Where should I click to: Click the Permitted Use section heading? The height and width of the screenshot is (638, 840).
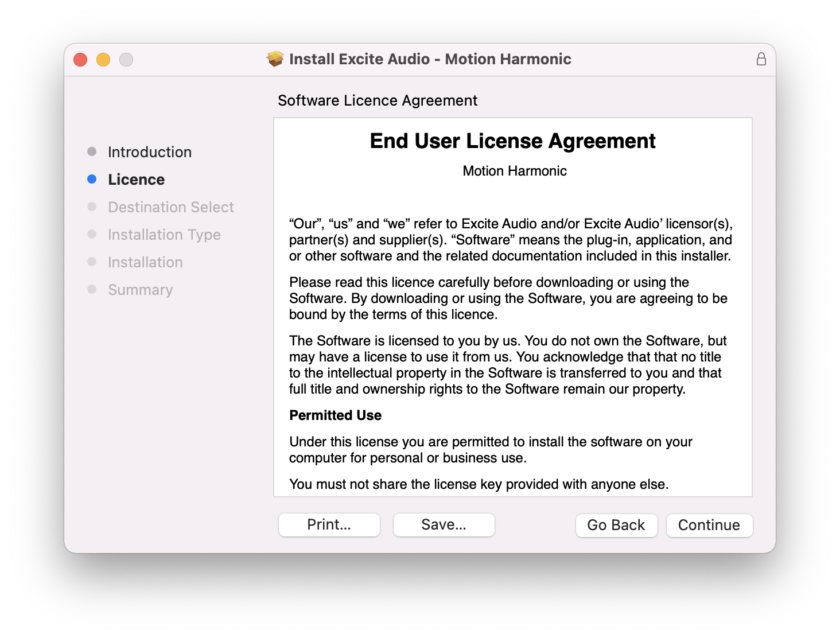point(336,415)
